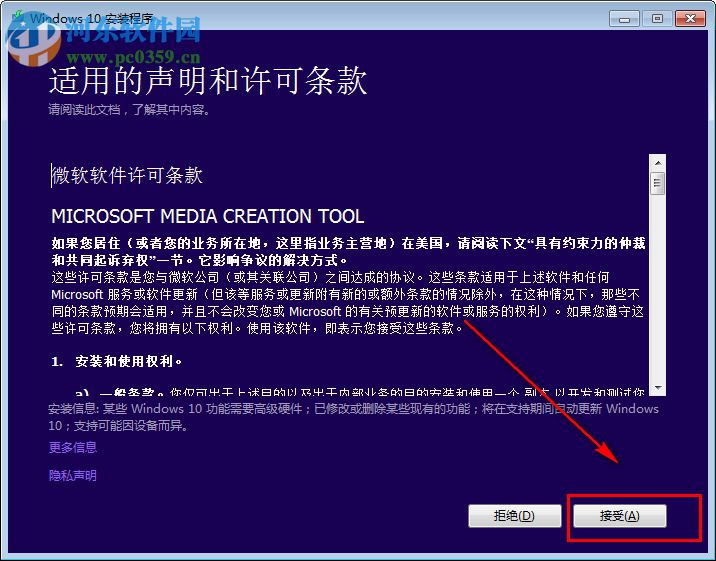Click the 安装信息 notice text

tap(353, 417)
